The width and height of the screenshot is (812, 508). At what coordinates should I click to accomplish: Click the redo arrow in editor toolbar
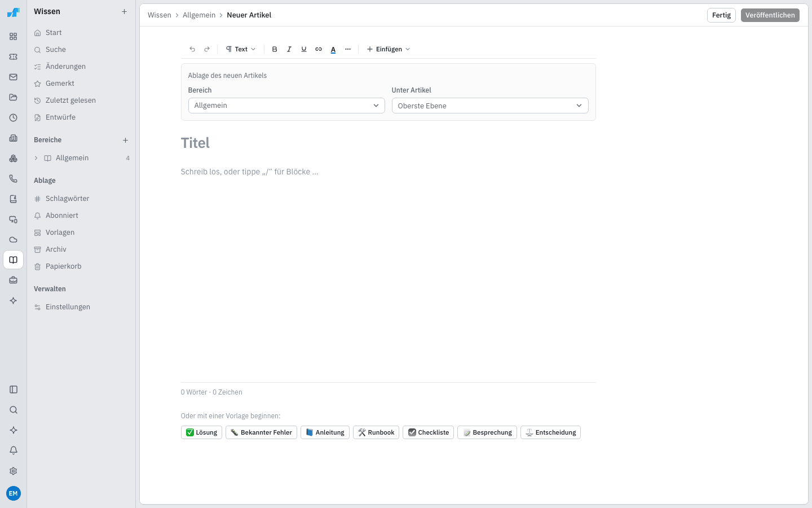[207, 49]
